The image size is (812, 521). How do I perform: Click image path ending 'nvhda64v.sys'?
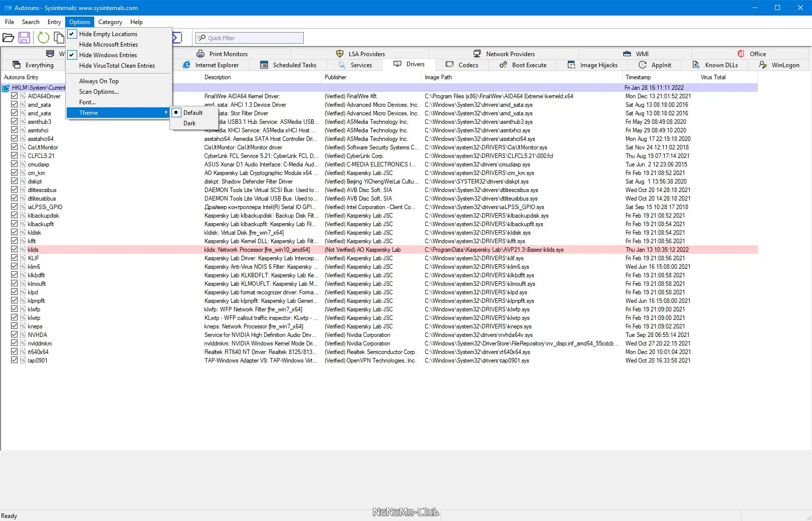click(478, 335)
